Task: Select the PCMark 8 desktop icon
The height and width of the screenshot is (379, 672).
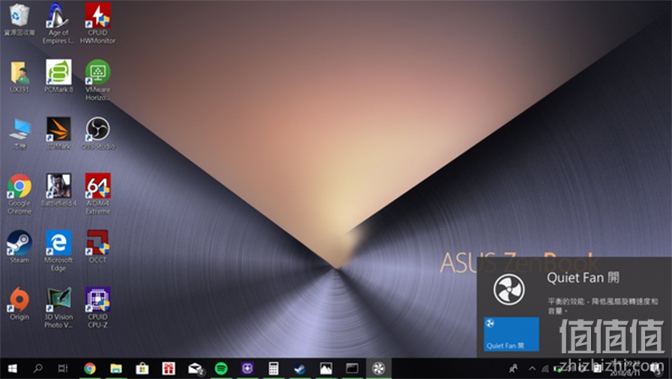Action: 59,76
